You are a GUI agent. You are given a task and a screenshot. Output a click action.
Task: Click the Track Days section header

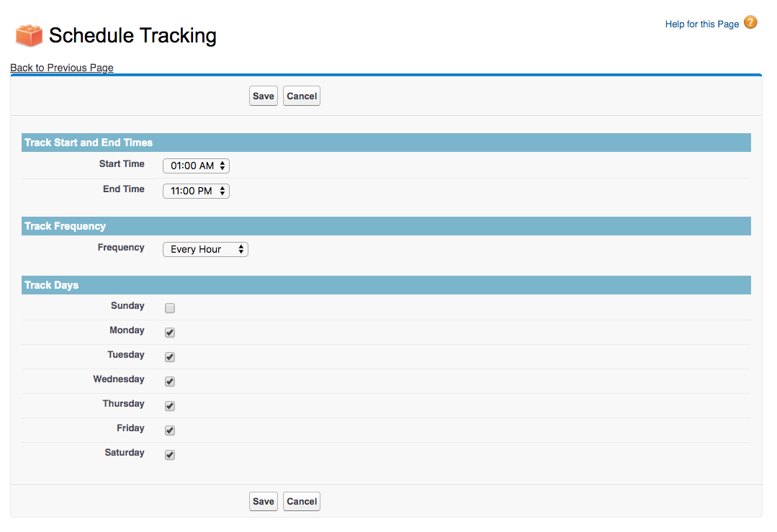[386, 285]
